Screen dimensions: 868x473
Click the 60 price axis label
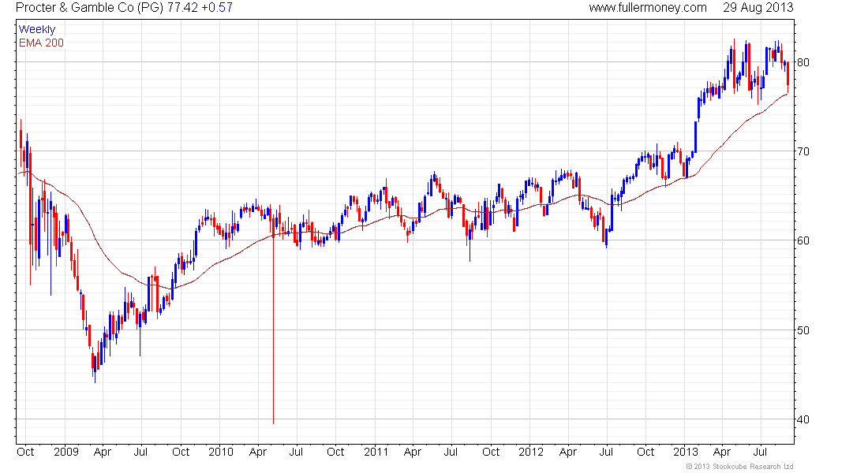803,240
